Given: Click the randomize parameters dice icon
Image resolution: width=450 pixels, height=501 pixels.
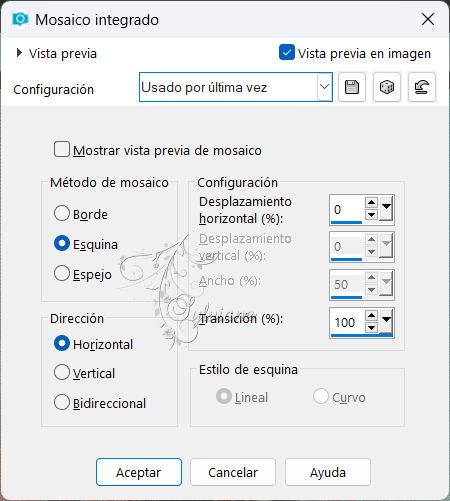Looking at the screenshot, I should pos(387,87).
